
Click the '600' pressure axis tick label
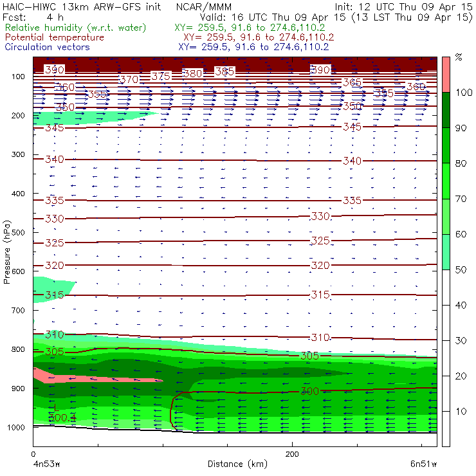point(18,271)
